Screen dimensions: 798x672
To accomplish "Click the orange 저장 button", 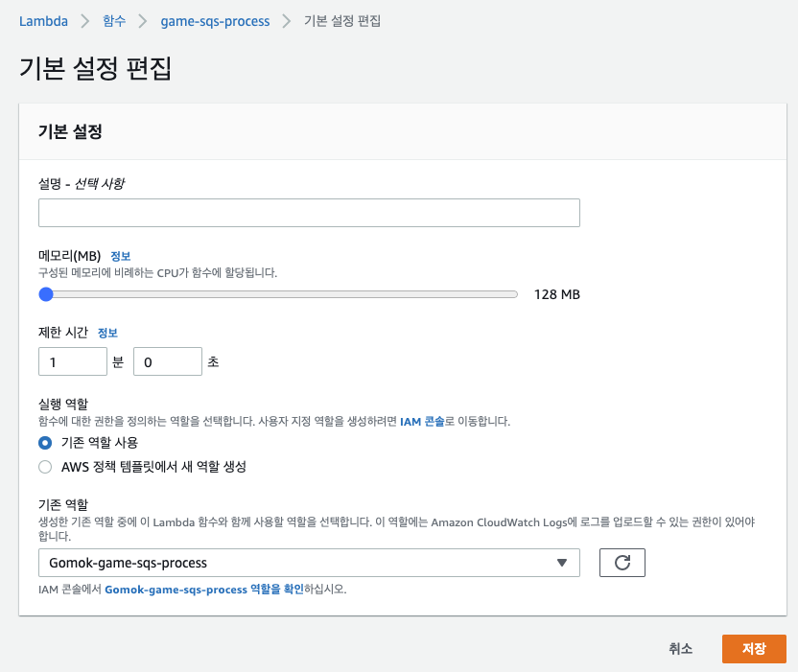I will 754,649.
